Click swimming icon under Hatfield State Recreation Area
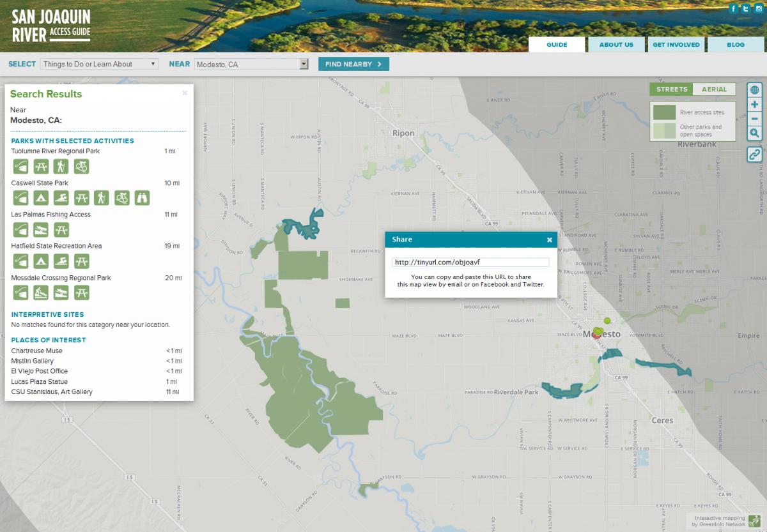767x532 pixels. click(x=61, y=261)
